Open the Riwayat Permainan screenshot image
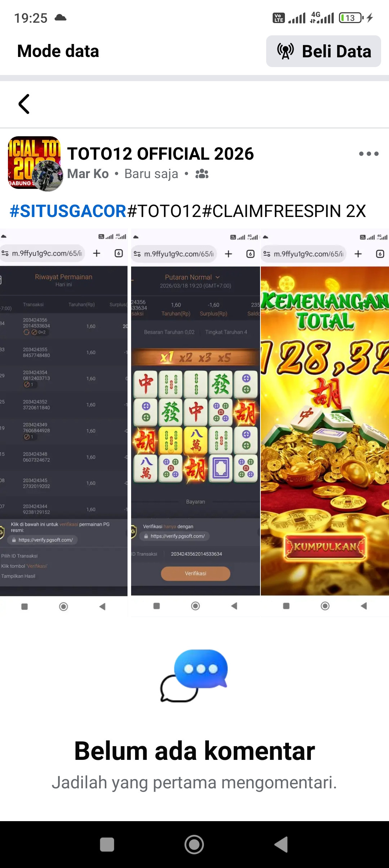This screenshot has height=868, width=389. click(64, 422)
